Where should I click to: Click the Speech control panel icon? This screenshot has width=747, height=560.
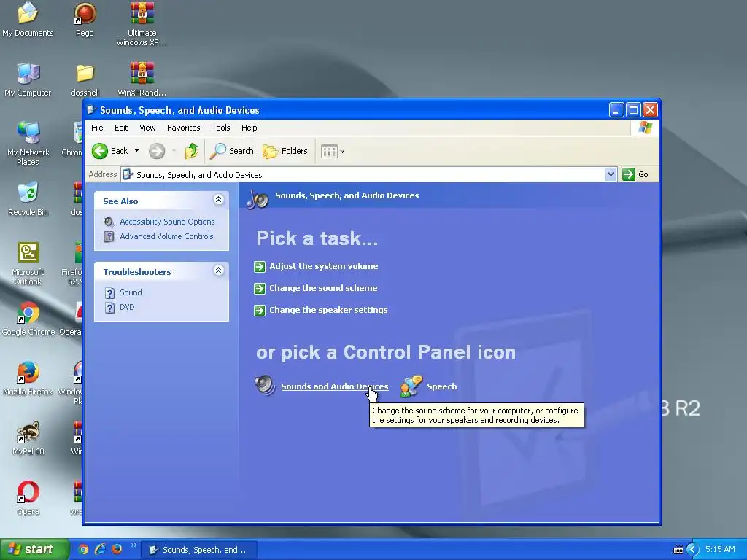click(411, 386)
